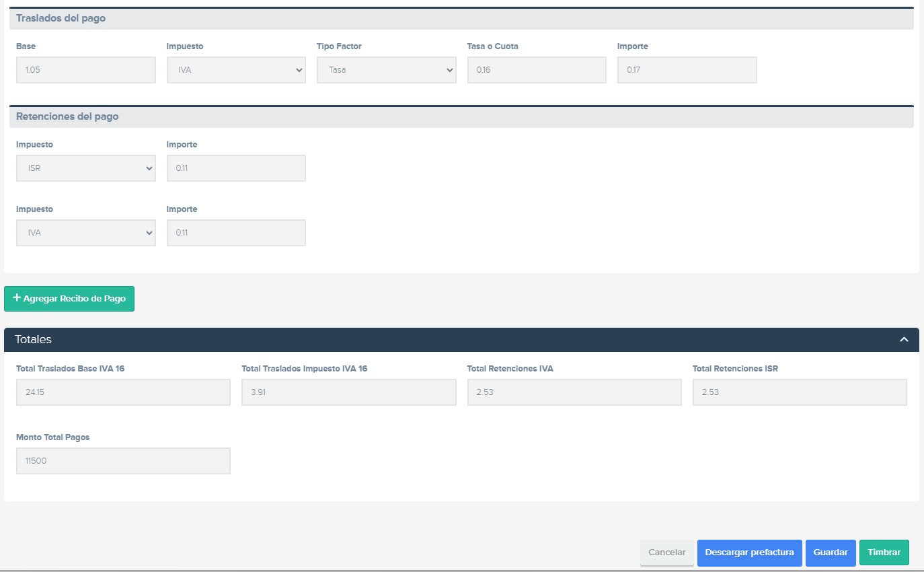Open the IVA Impuesto dropdown in Retenciones
The image size is (924, 572).
[85, 233]
